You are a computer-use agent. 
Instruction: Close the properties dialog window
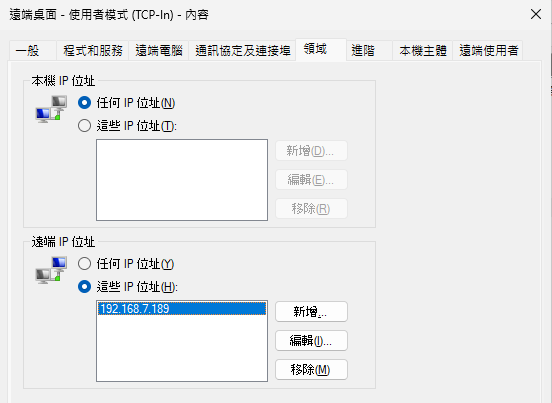coord(536,14)
